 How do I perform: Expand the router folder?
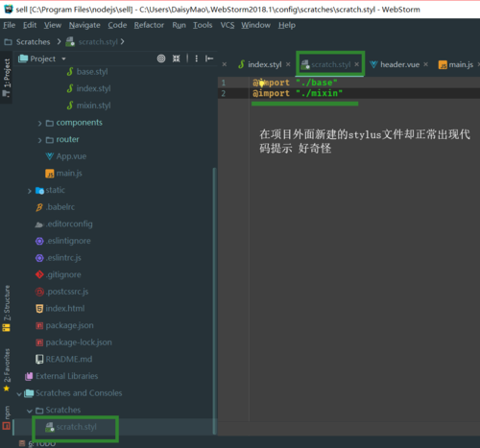(39, 140)
